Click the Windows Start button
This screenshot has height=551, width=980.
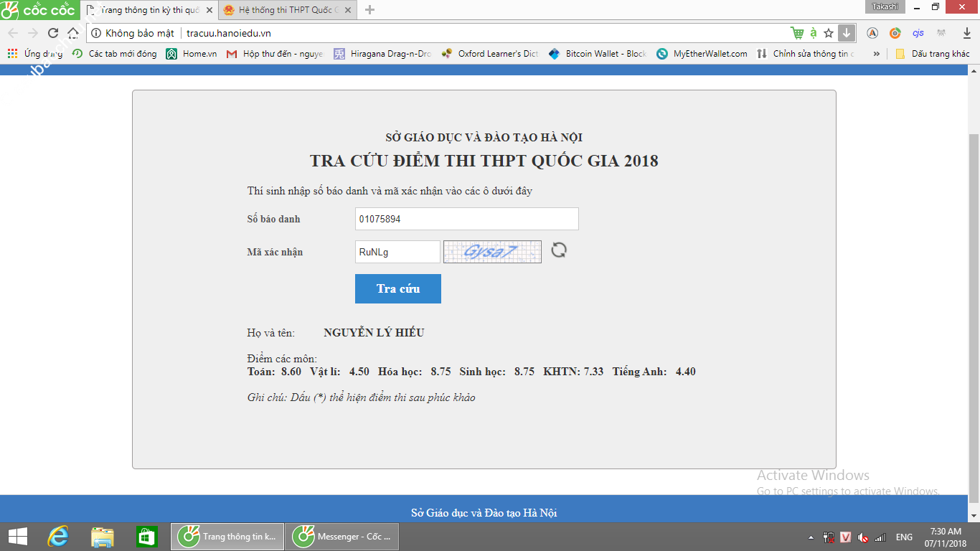17,537
